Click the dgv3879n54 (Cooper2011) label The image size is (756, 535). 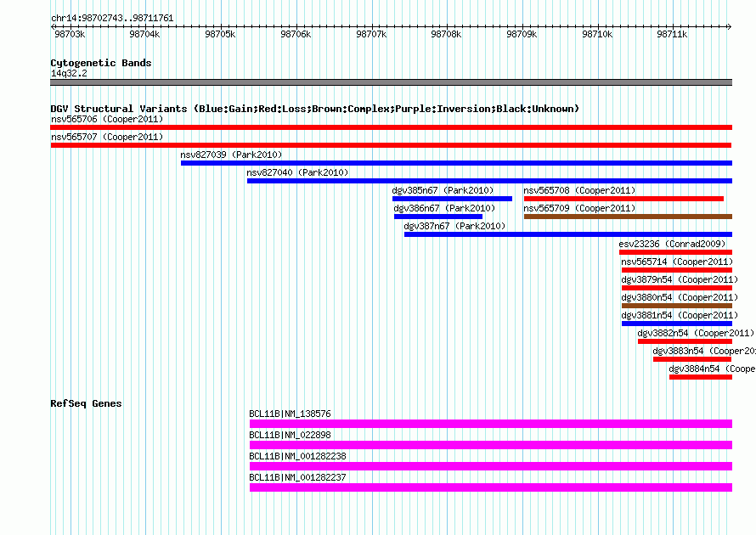[680, 279]
